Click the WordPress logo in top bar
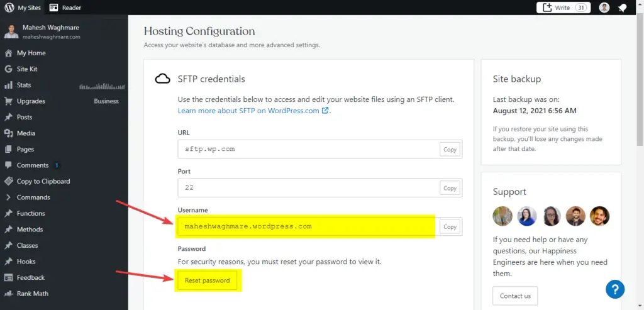Screen dimensions: 644x310 pos(9,8)
